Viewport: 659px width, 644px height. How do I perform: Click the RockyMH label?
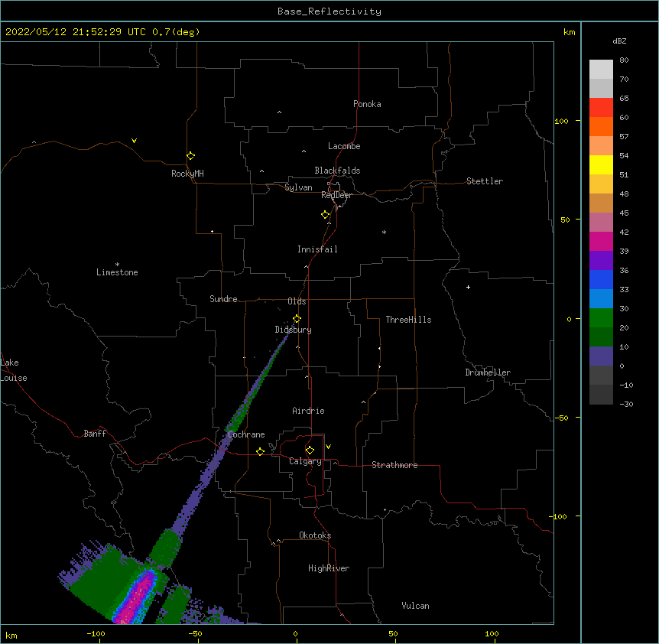click(x=187, y=174)
